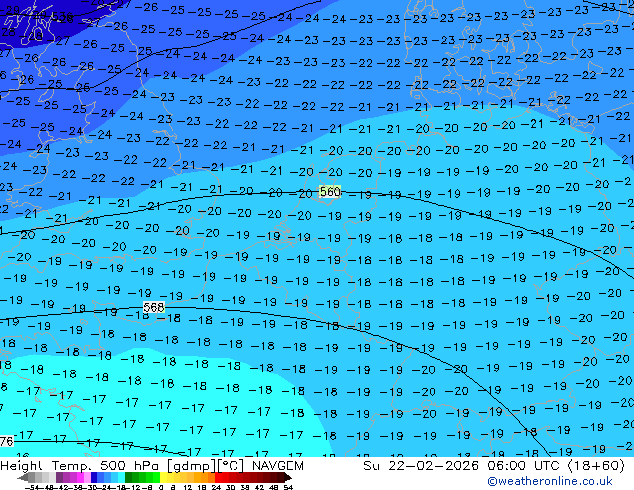The width and height of the screenshot is (634, 490).
Task: Pick the yellow legend swatch at 0
Action: tap(163, 477)
